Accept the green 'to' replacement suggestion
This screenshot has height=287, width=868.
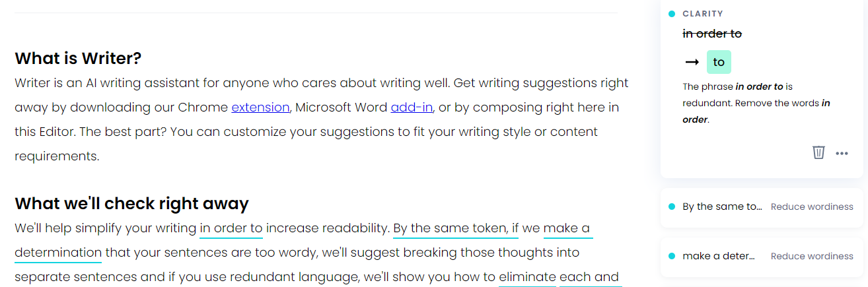coord(719,62)
